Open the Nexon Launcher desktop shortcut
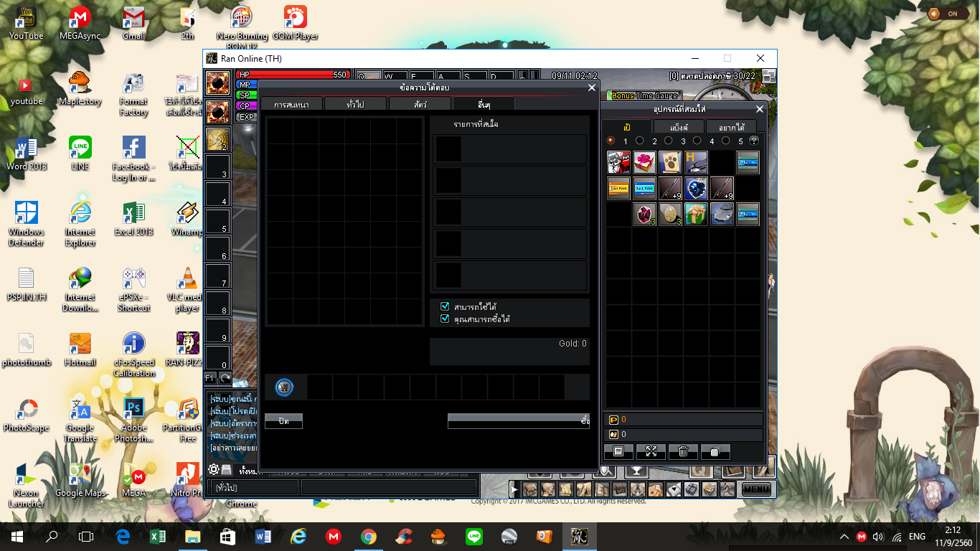 point(27,486)
